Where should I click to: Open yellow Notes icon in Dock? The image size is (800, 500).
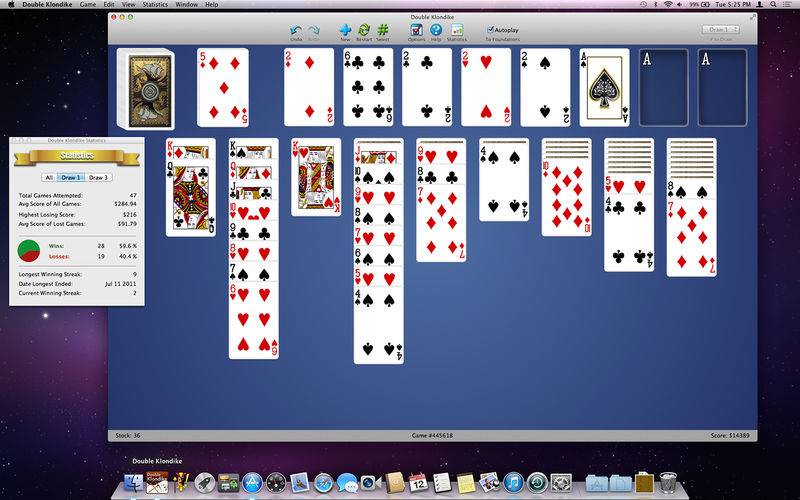coord(466,483)
